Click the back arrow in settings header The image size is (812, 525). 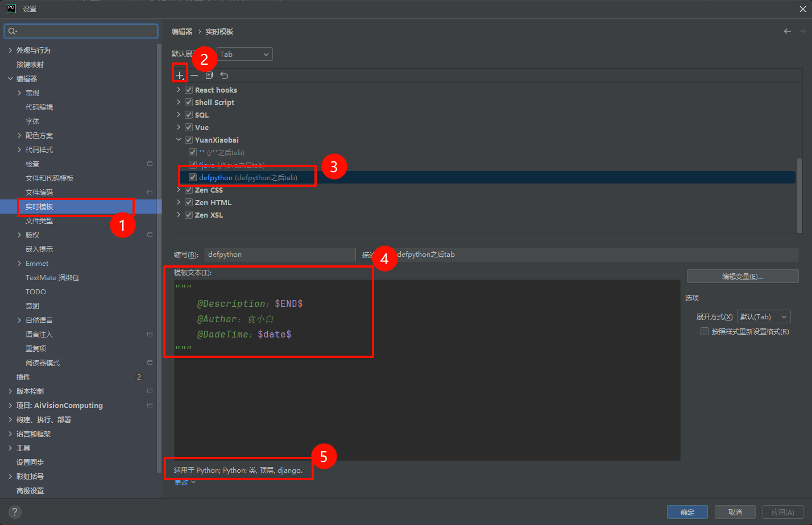click(x=788, y=31)
